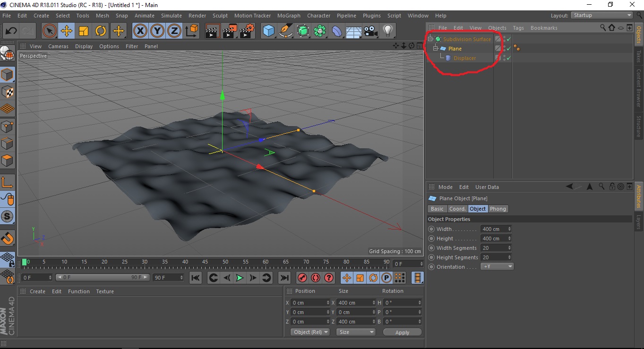Image resolution: width=644 pixels, height=349 pixels.
Task: Open the Takes side tab
Action: click(639, 56)
